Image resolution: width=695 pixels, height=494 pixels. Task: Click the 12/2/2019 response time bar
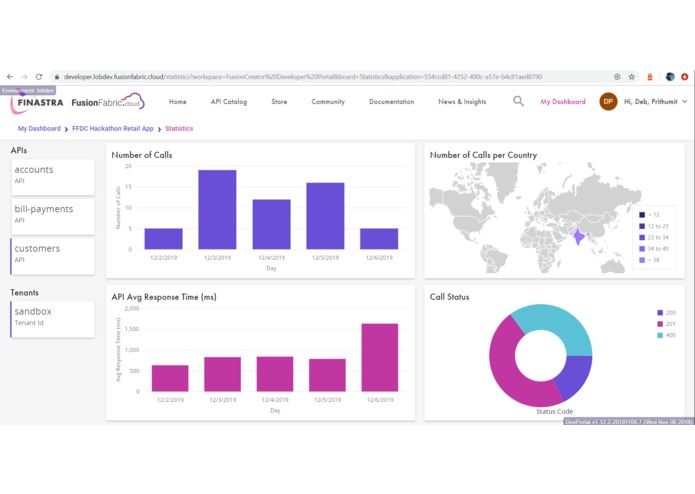[x=170, y=378]
